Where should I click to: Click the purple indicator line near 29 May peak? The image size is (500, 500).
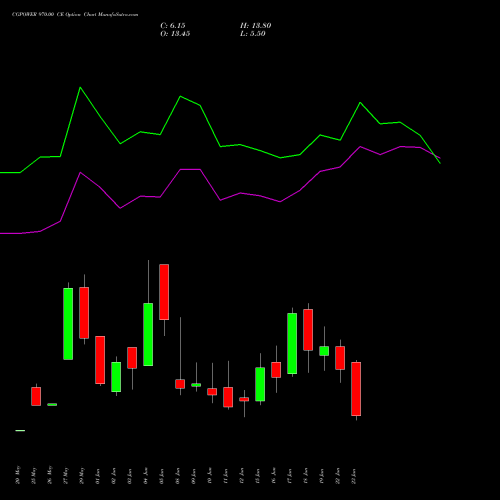80,172
